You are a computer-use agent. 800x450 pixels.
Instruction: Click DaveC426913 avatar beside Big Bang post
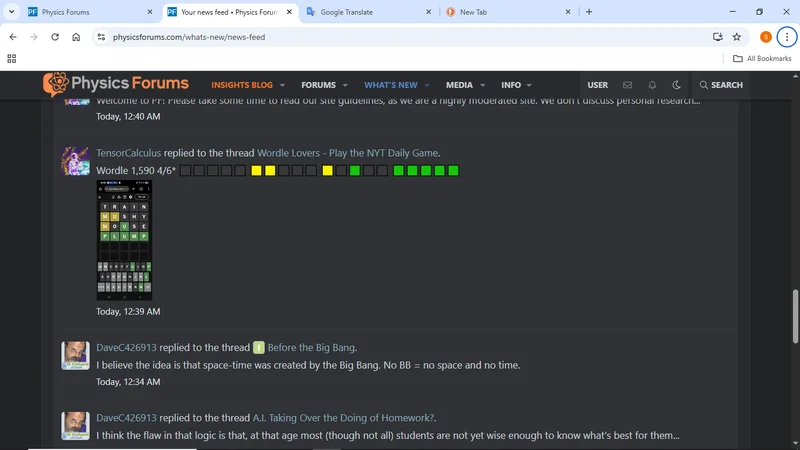point(76,356)
